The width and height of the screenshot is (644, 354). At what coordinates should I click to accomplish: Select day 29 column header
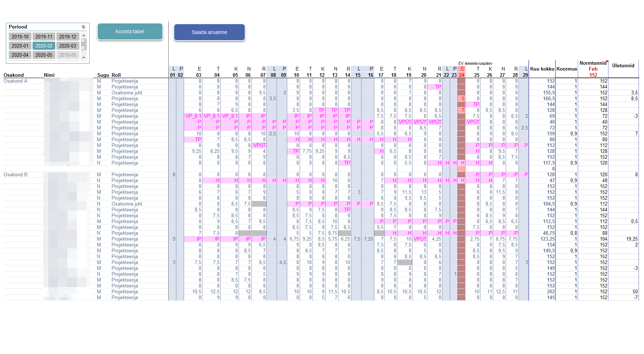525,75
